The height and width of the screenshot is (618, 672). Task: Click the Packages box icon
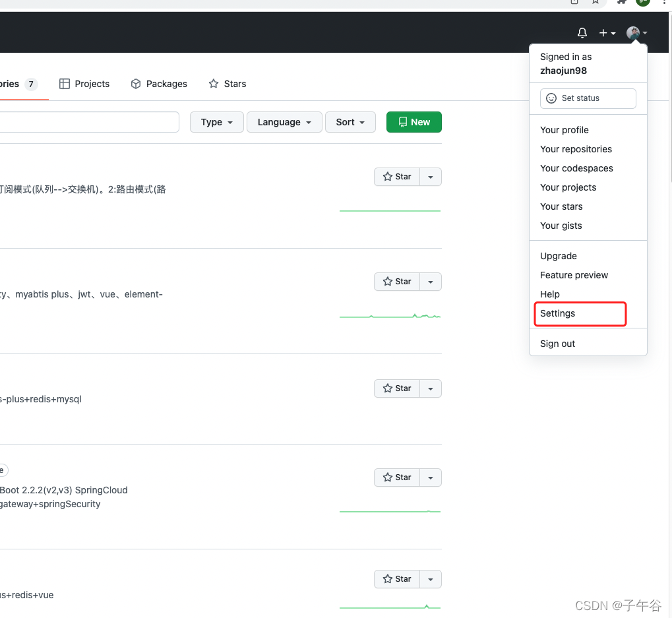pyautogui.click(x=135, y=84)
